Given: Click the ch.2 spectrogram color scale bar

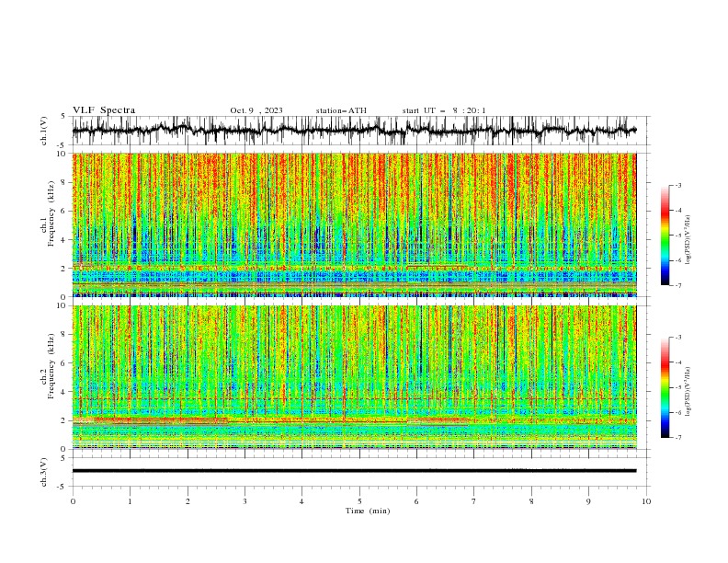Looking at the screenshot, I should (665, 387).
